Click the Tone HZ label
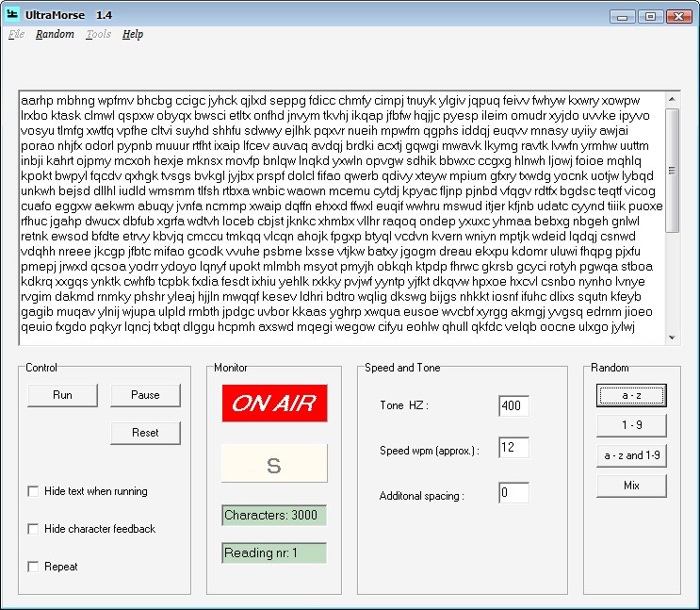This screenshot has width=700, height=610. [404, 405]
